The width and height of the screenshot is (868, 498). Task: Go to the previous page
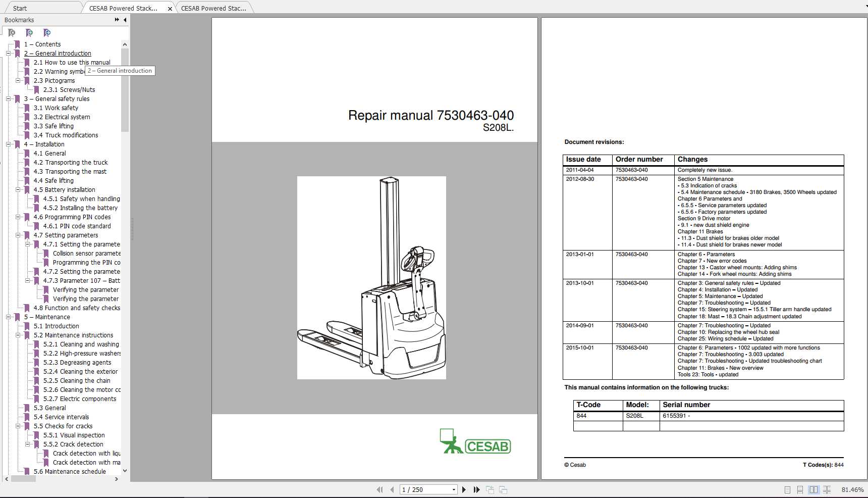[x=392, y=489]
